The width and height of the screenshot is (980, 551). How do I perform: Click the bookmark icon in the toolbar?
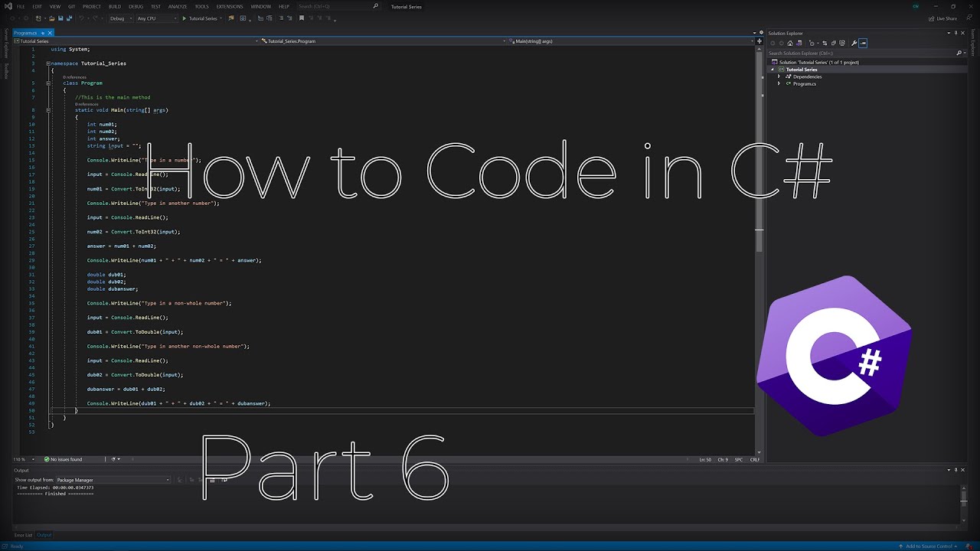coord(302,18)
